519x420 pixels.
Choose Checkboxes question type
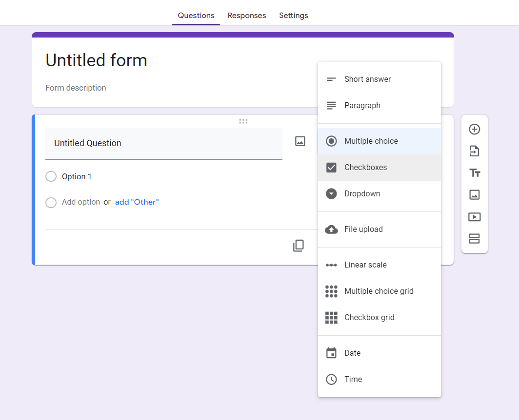(x=365, y=168)
